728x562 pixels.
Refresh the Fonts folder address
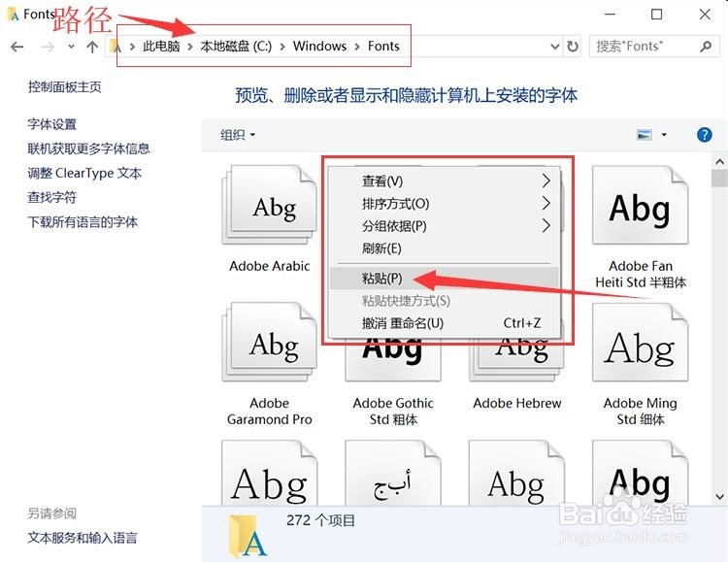573,47
